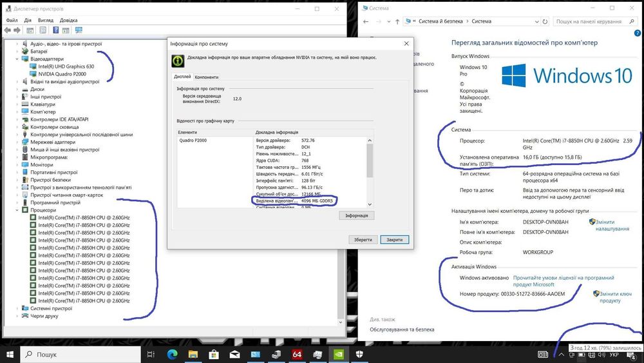This screenshot has height=363, width=644.
Task: Open the NVIDIA Control Panel taskbar icon
Action: pyautogui.click(x=339, y=354)
